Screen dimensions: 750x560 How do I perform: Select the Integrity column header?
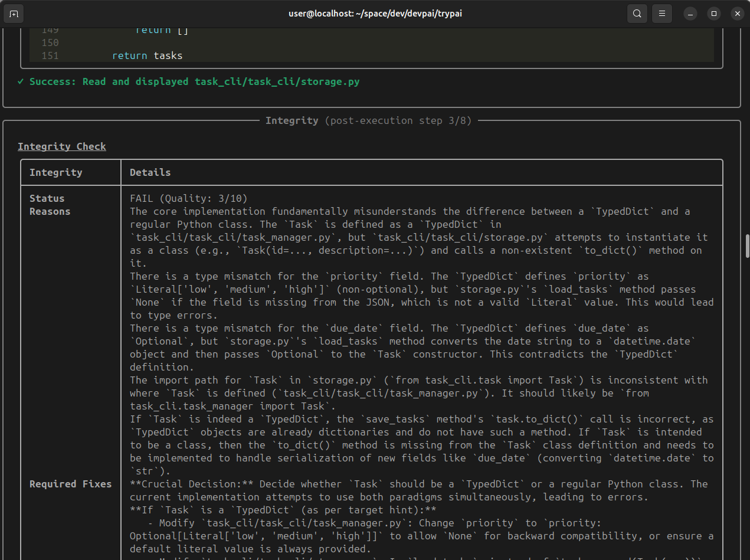[56, 172]
